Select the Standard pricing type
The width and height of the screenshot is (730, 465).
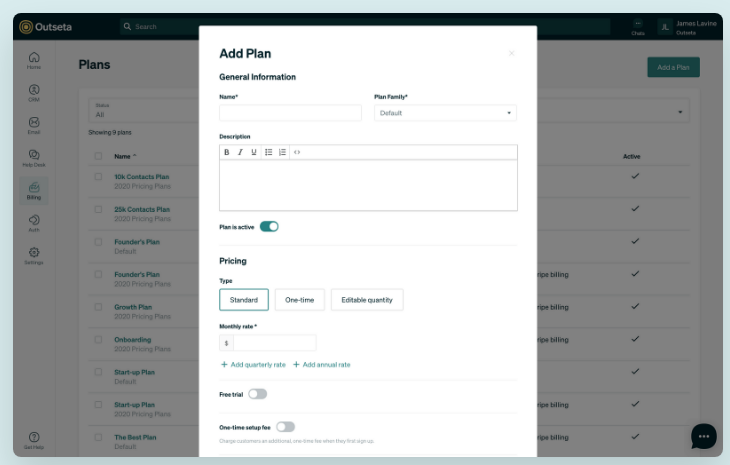click(x=244, y=300)
